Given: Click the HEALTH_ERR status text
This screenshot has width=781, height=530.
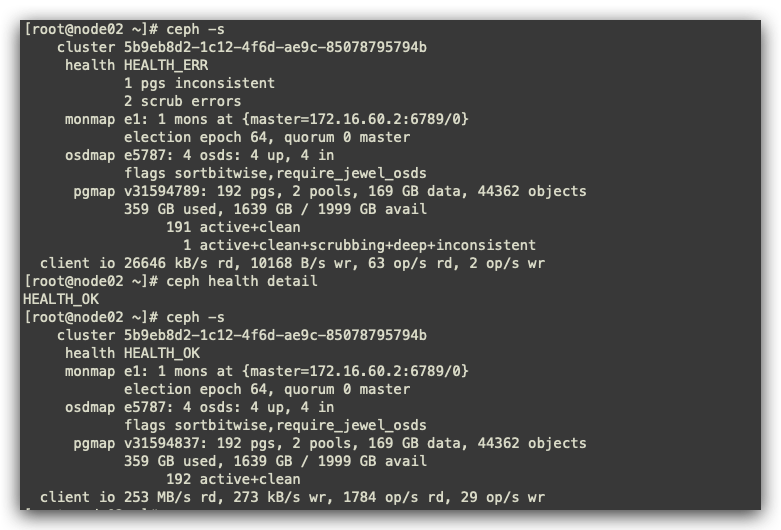Looking at the screenshot, I should click(166, 65).
